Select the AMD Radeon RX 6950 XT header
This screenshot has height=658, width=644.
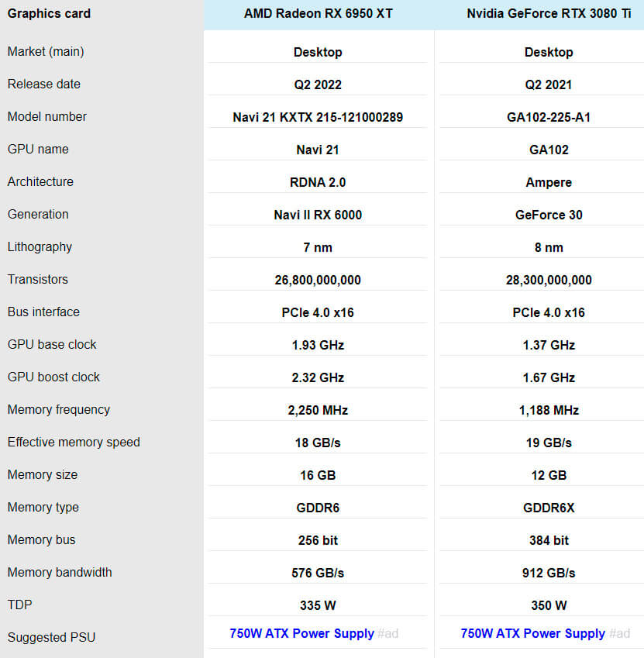tap(319, 13)
